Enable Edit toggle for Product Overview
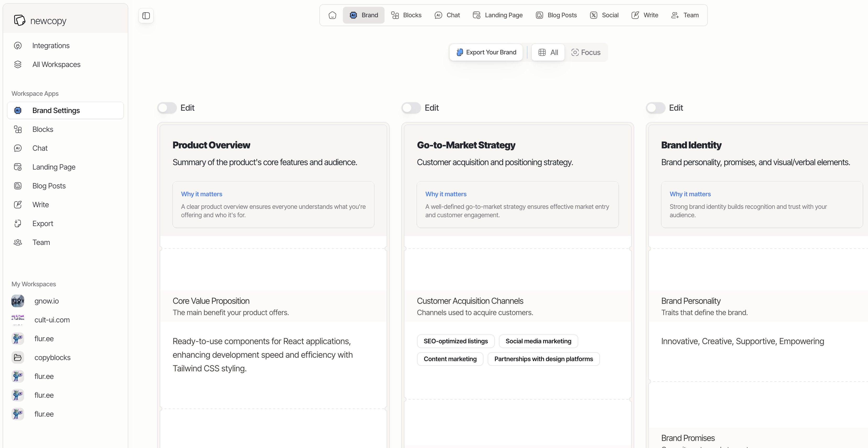The height and width of the screenshot is (448, 868). [167, 108]
